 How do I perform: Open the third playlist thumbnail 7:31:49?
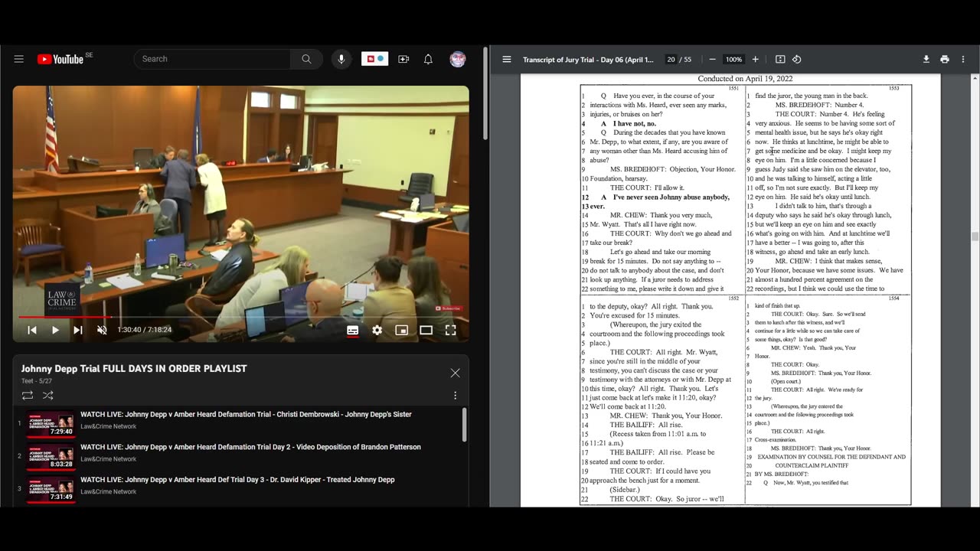pyautogui.click(x=51, y=490)
